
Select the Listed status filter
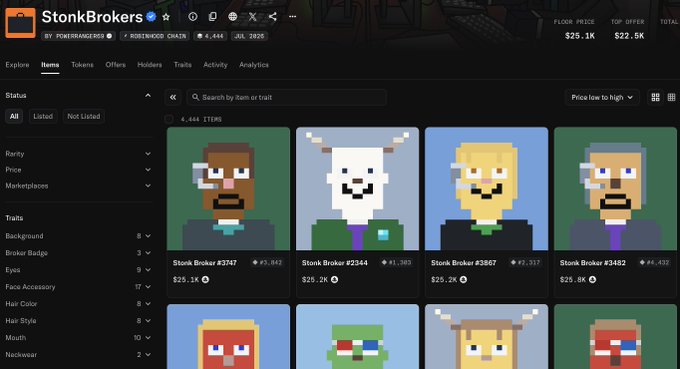(x=43, y=116)
